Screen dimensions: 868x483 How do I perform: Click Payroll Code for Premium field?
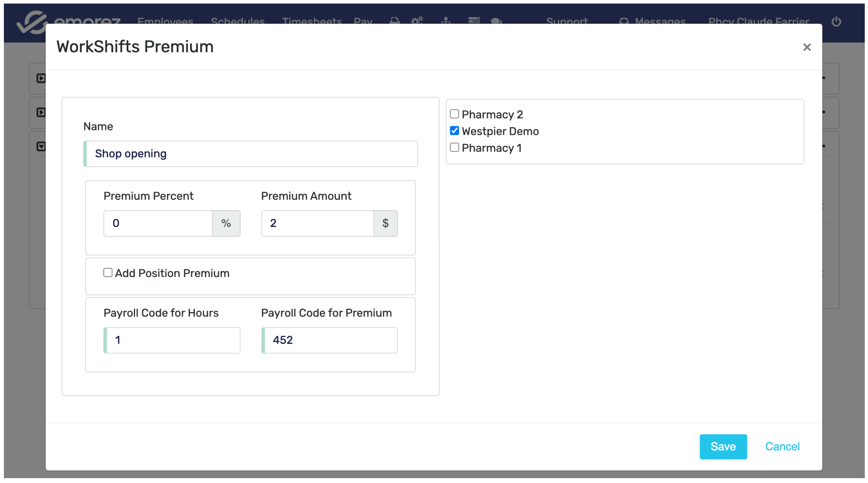pyautogui.click(x=330, y=340)
